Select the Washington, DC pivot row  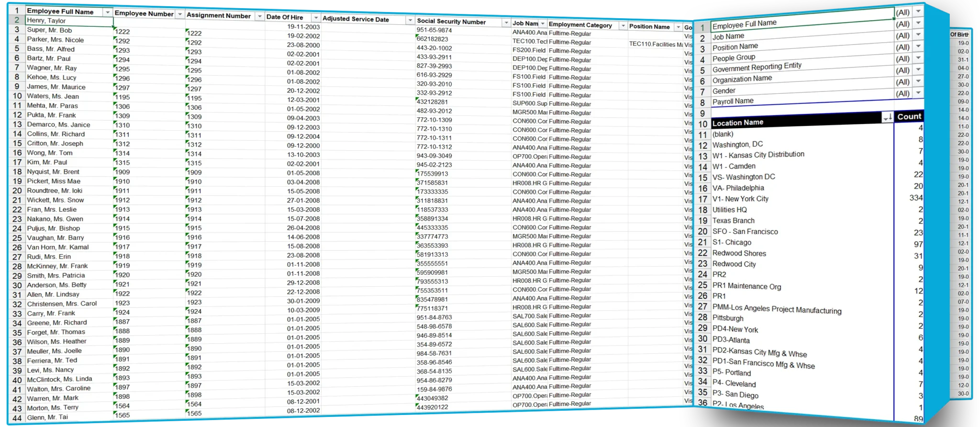pos(737,144)
